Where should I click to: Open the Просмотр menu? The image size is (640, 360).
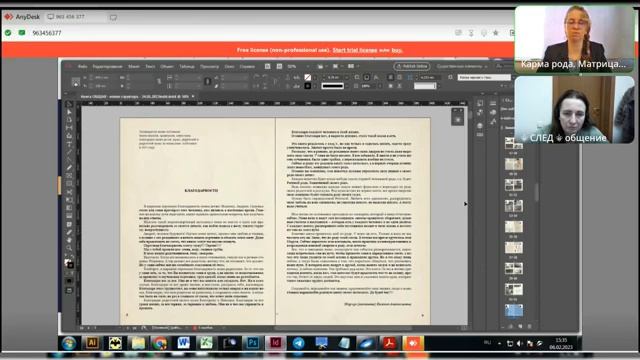210,67
